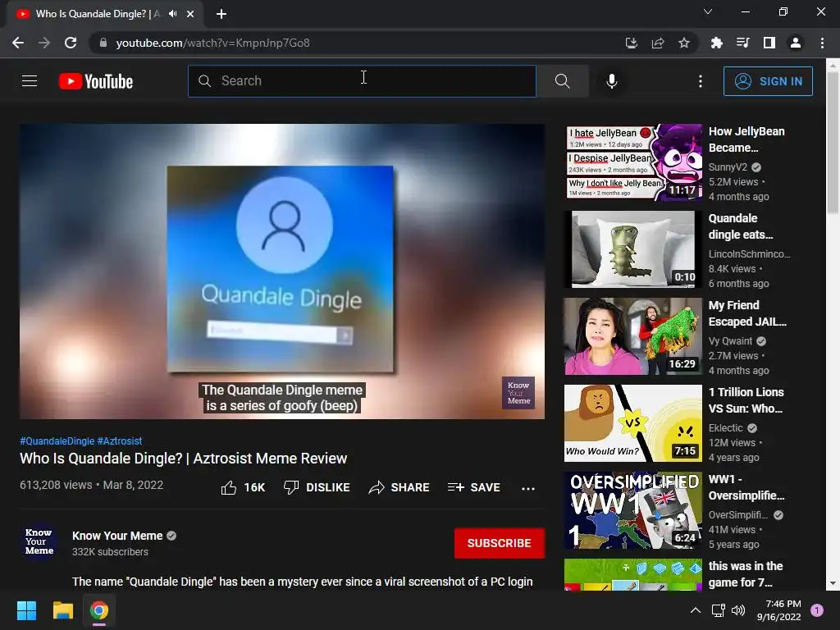Viewport: 840px width, 630px height.
Task: Open SunnyV2 channel name
Action: coord(728,167)
